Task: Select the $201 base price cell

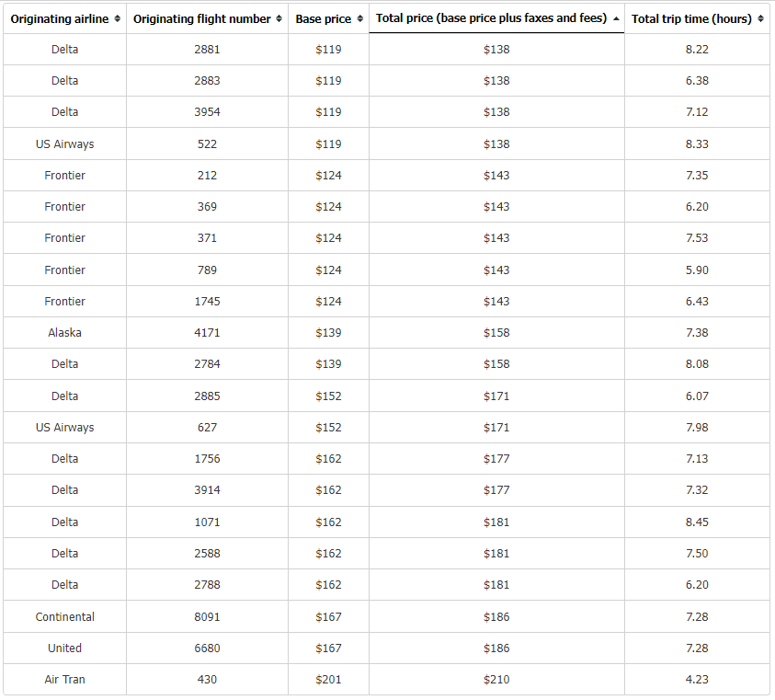Action: click(x=329, y=679)
